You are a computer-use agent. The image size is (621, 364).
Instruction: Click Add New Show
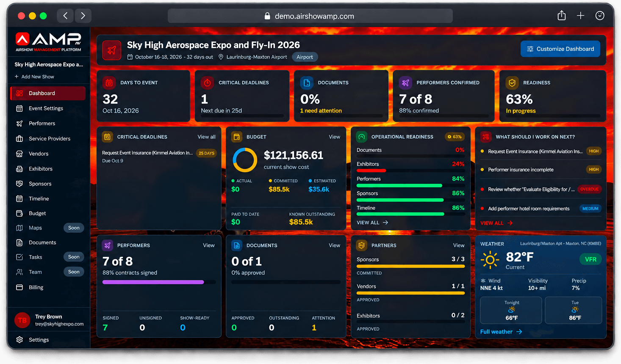pyautogui.click(x=34, y=77)
